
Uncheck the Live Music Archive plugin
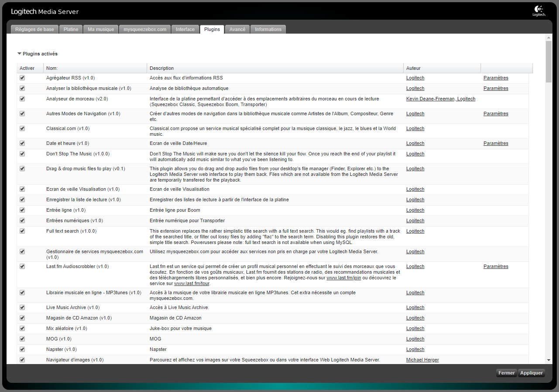pyautogui.click(x=22, y=307)
